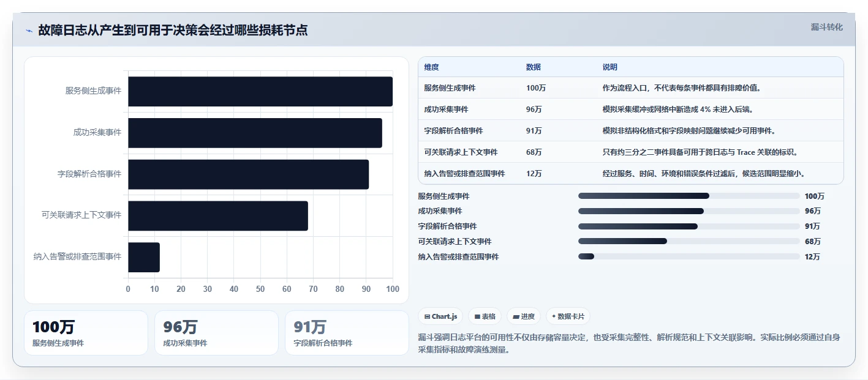Click the 字段解析合格事件 chart bar
The height and width of the screenshot is (380, 868).
pyautogui.click(x=248, y=174)
